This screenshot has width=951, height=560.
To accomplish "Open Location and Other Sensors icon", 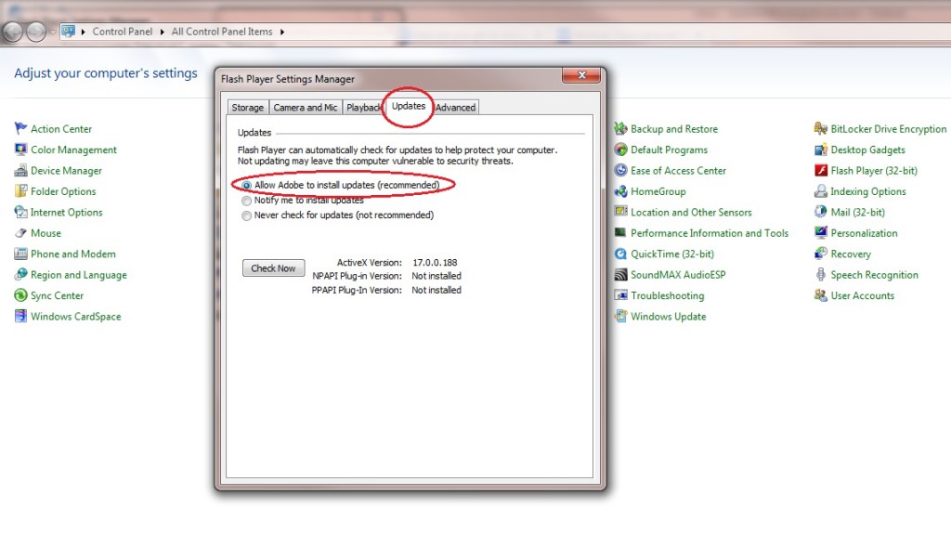I will [620, 212].
